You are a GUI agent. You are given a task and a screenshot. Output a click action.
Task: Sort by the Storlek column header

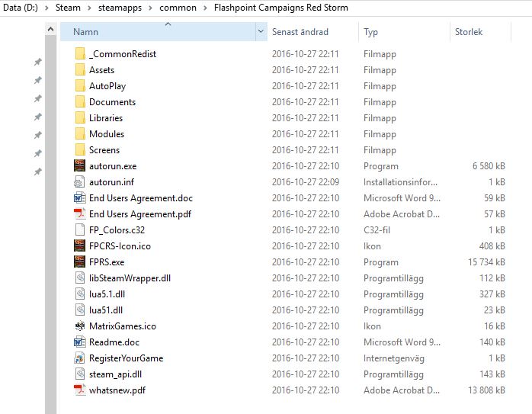coord(480,31)
